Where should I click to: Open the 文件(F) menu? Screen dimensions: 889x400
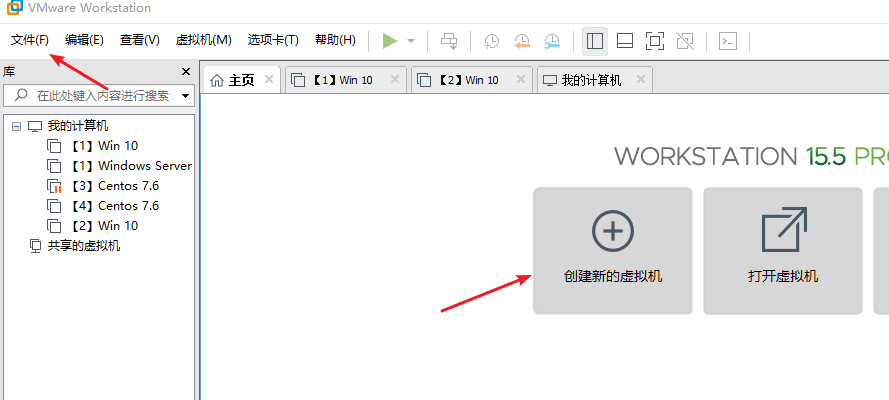pos(30,40)
